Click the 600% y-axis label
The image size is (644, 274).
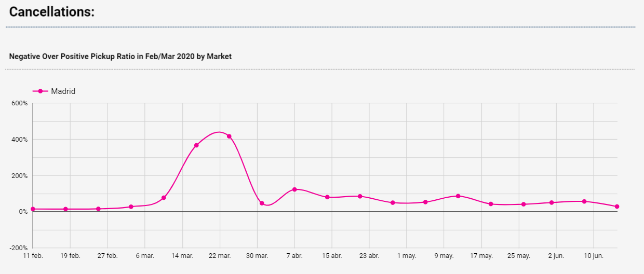tap(20, 103)
